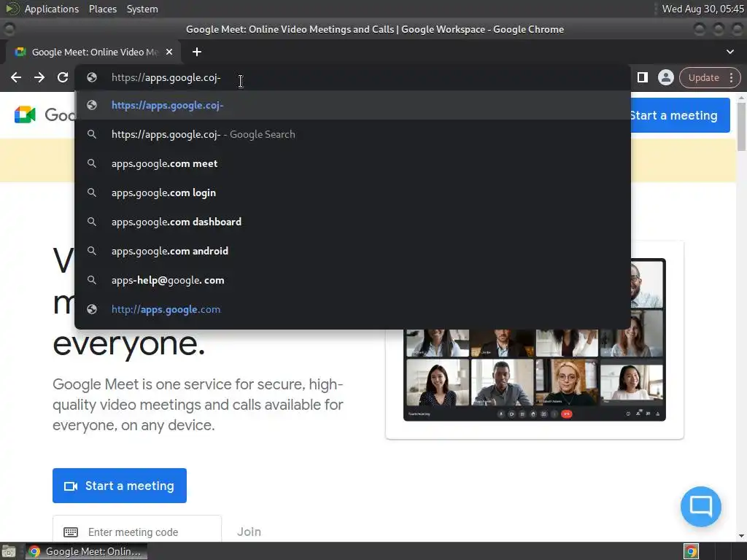Expand the tab search chevron

pyautogui.click(x=729, y=52)
